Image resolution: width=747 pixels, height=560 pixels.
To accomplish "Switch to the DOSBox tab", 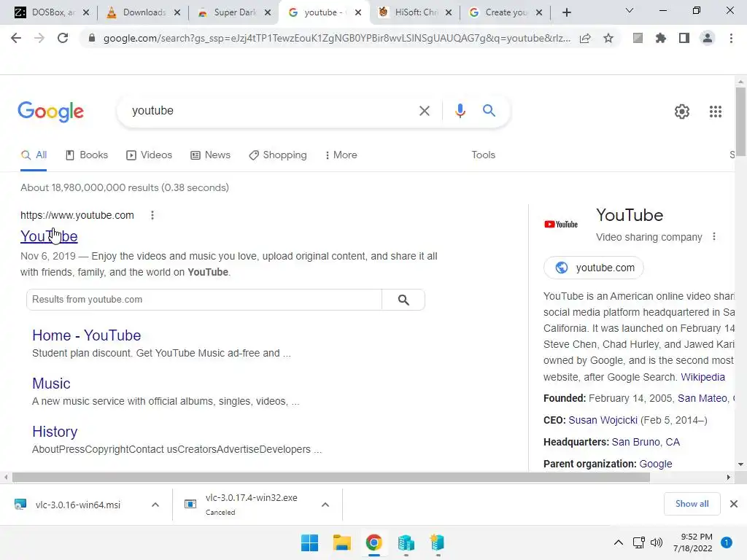I will [52, 12].
